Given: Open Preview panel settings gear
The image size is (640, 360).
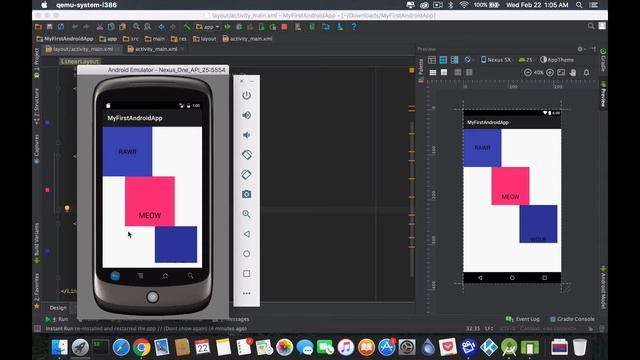Looking at the screenshot, I should (x=580, y=49).
